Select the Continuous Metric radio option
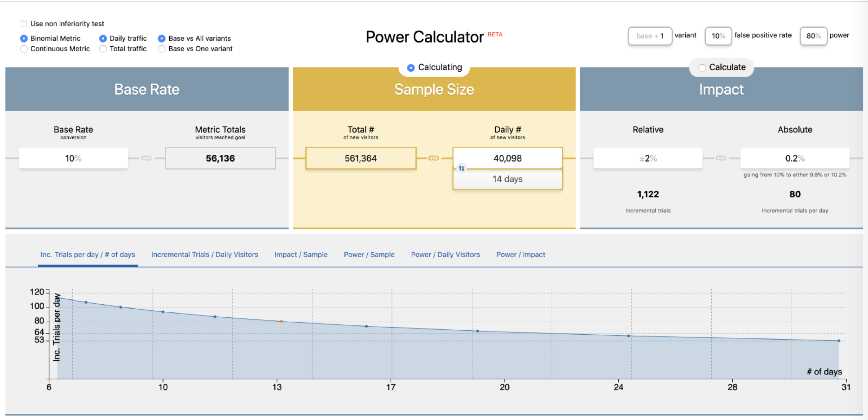The image size is (868, 420). pyautogui.click(x=24, y=48)
